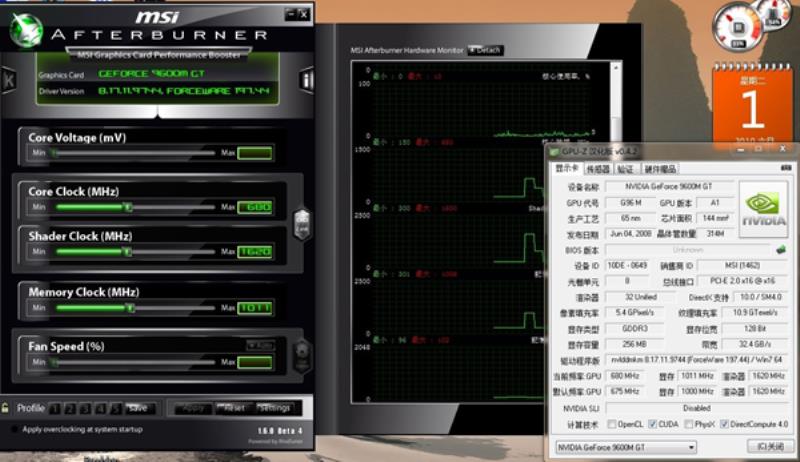
Task: Check the PhysX checkbox in GPU-Z
Action: click(x=688, y=424)
